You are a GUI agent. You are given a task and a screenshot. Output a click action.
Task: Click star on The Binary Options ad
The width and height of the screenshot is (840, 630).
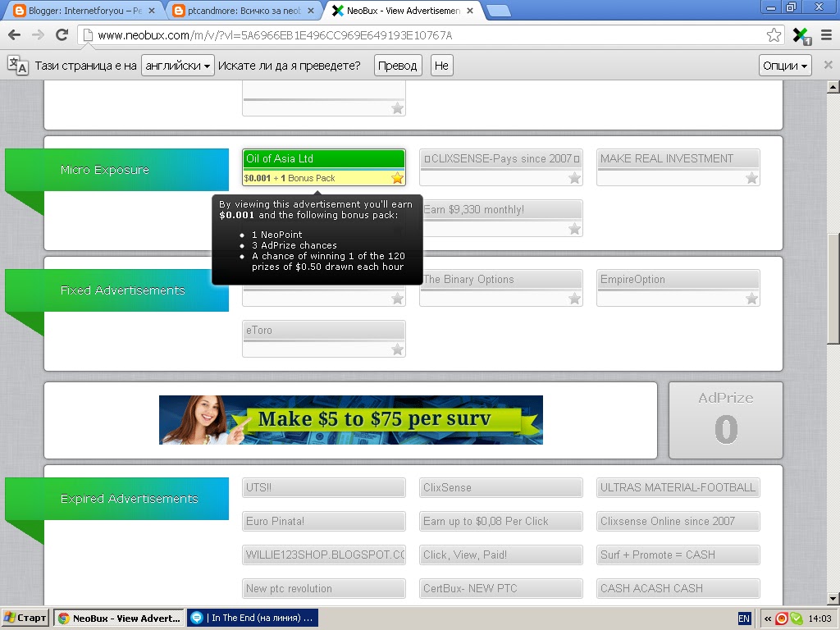point(574,299)
